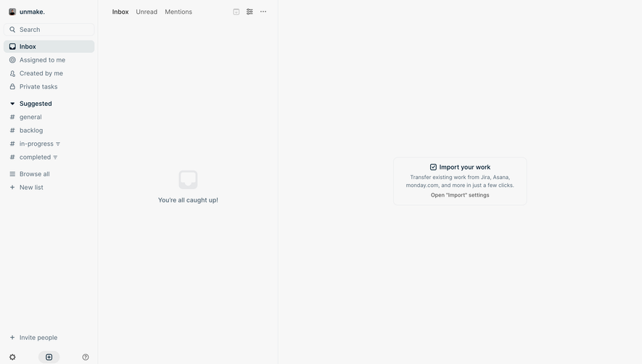This screenshot has width=642, height=364.
Task: Click the create new task plus icon
Action: (x=49, y=357)
